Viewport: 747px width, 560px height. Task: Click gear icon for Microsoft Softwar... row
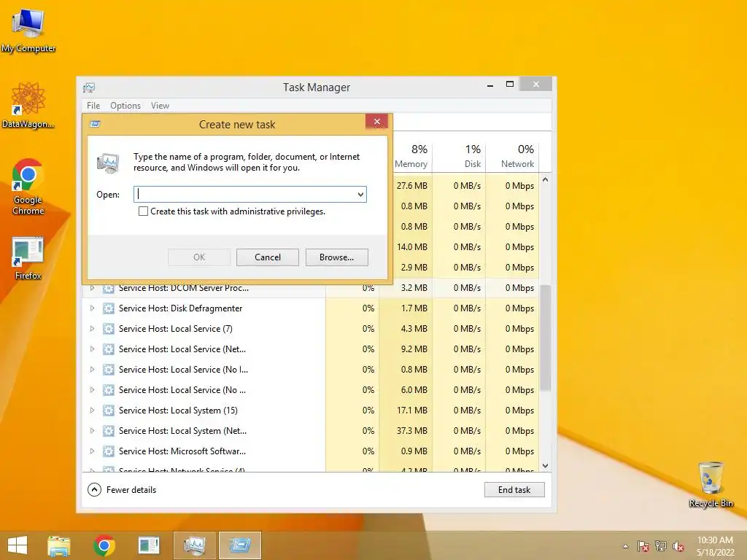pyautogui.click(x=109, y=451)
